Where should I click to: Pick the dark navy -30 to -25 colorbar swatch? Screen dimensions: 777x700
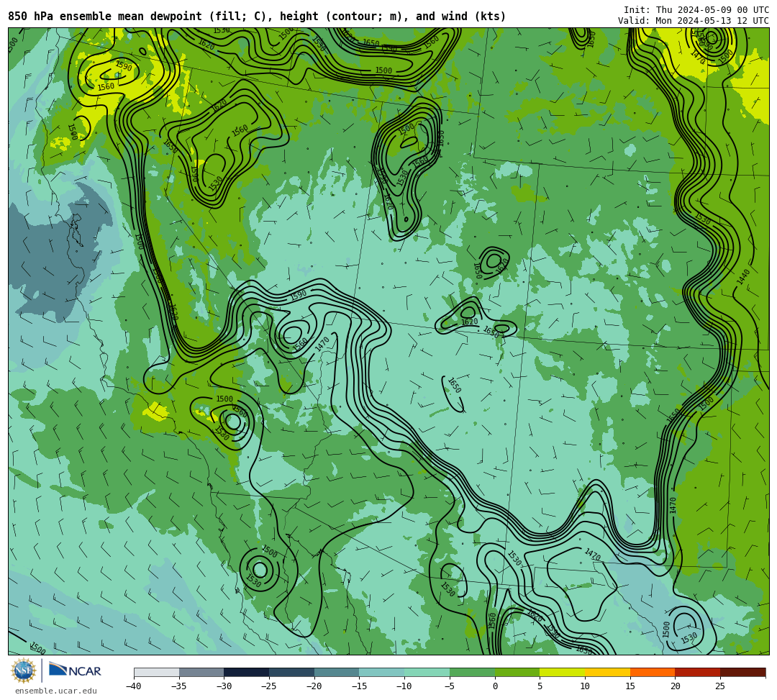tap(247, 672)
